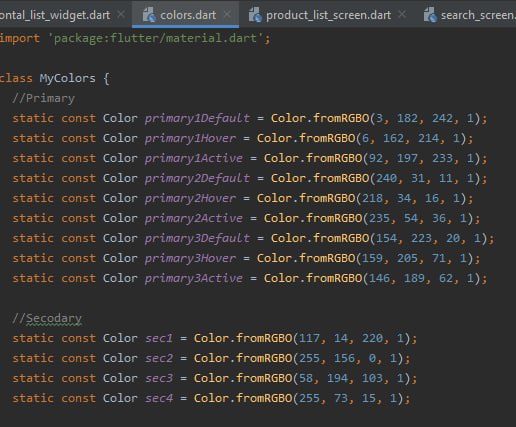Click the sec4 identifier
This screenshot has height=427, width=516.
159,398
